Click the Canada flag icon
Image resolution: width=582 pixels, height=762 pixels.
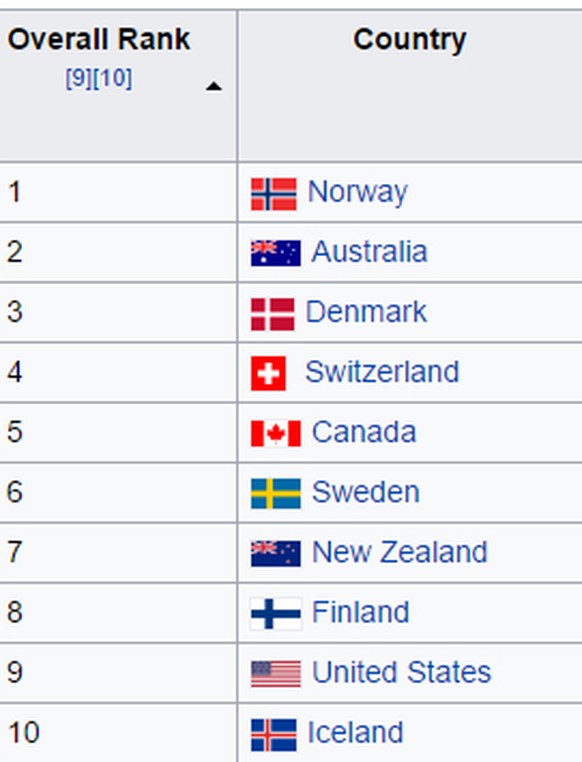point(275,433)
